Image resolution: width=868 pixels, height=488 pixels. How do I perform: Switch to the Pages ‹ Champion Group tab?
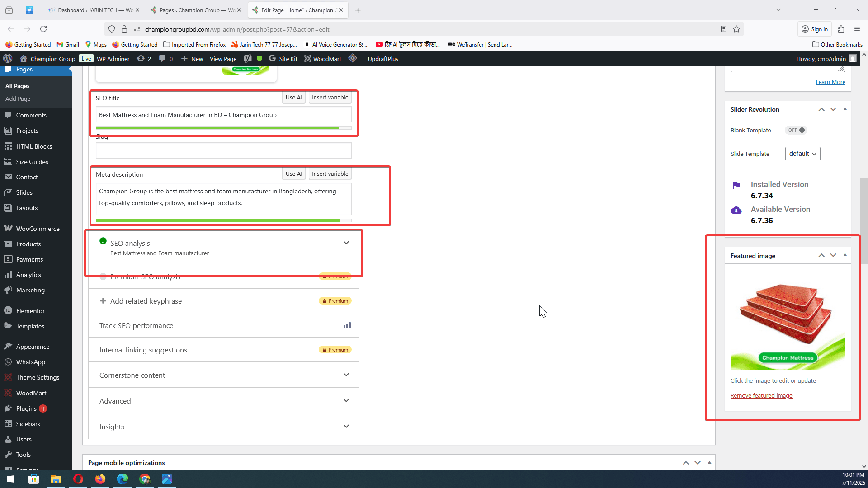tap(197, 10)
